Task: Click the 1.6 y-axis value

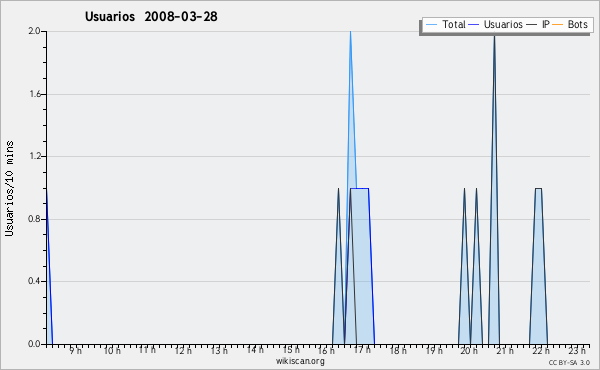Action: tap(35, 94)
